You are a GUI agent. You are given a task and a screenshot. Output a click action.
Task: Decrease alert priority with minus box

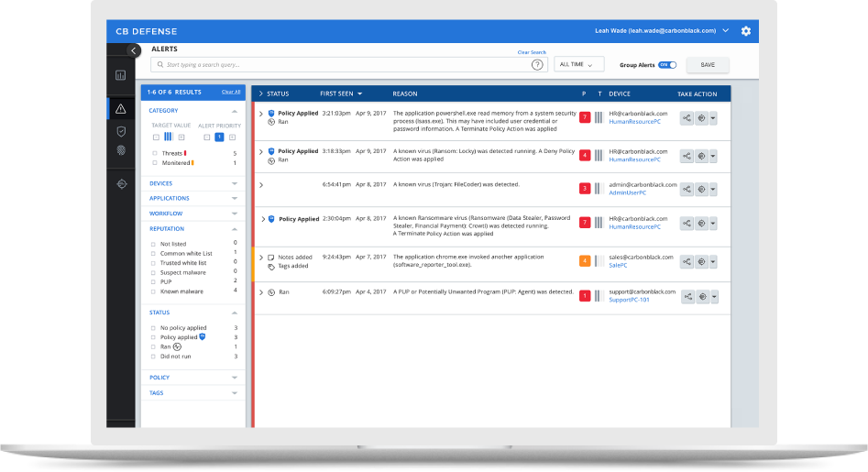pyautogui.click(x=206, y=137)
